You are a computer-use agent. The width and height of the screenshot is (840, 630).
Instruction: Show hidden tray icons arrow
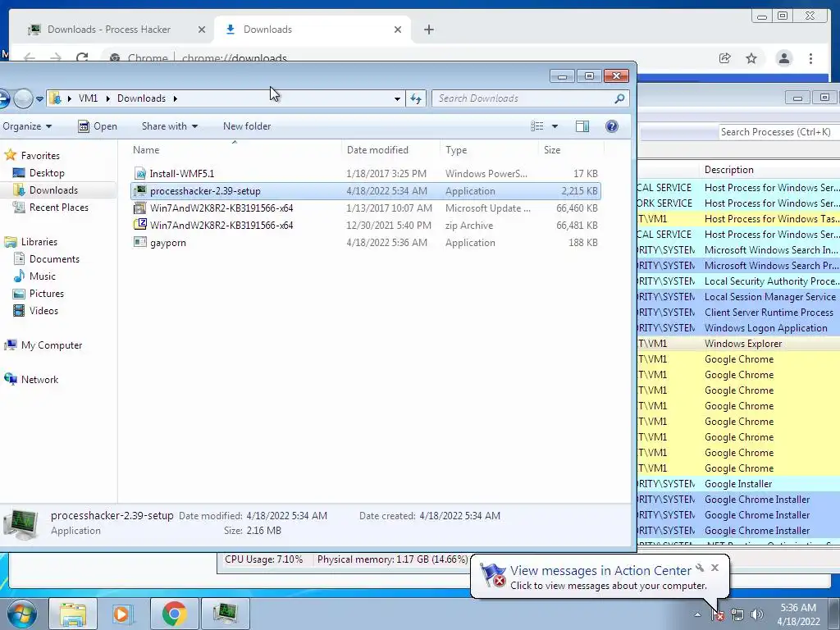[697, 615]
